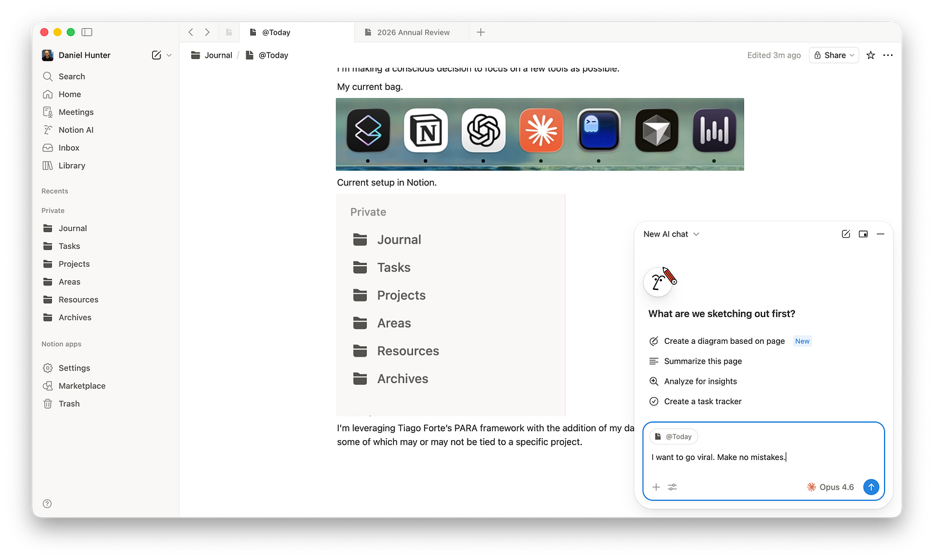Choose Analyze for insights
The image size is (934, 560).
click(693, 381)
